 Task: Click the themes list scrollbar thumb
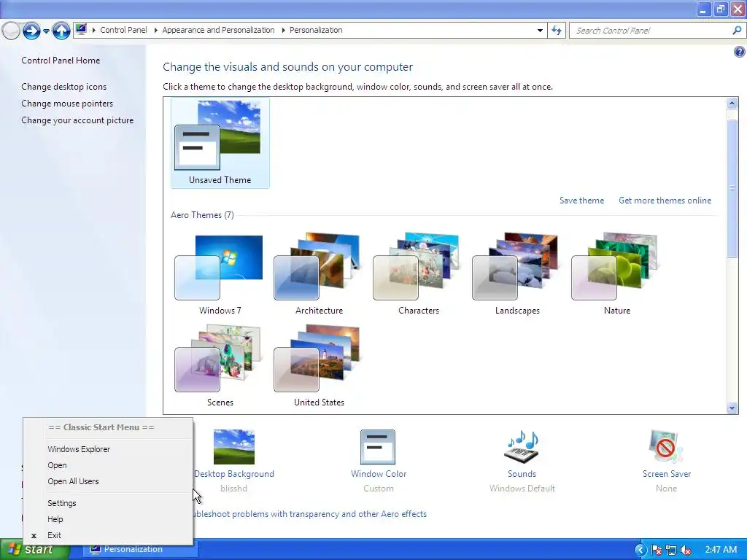click(x=732, y=188)
